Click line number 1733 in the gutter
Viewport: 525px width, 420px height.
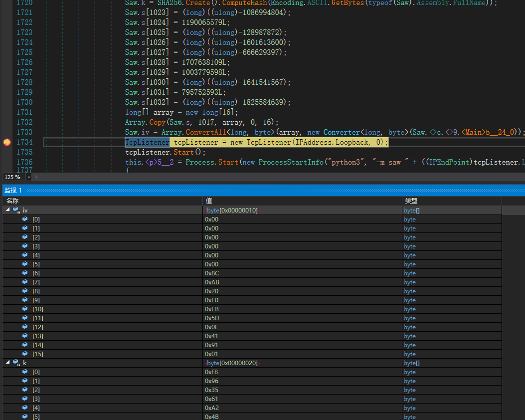click(24, 132)
